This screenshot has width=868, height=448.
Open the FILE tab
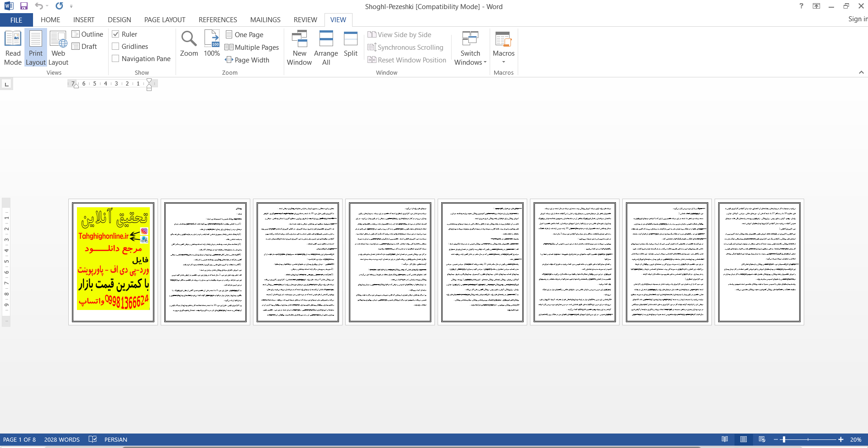(16, 20)
